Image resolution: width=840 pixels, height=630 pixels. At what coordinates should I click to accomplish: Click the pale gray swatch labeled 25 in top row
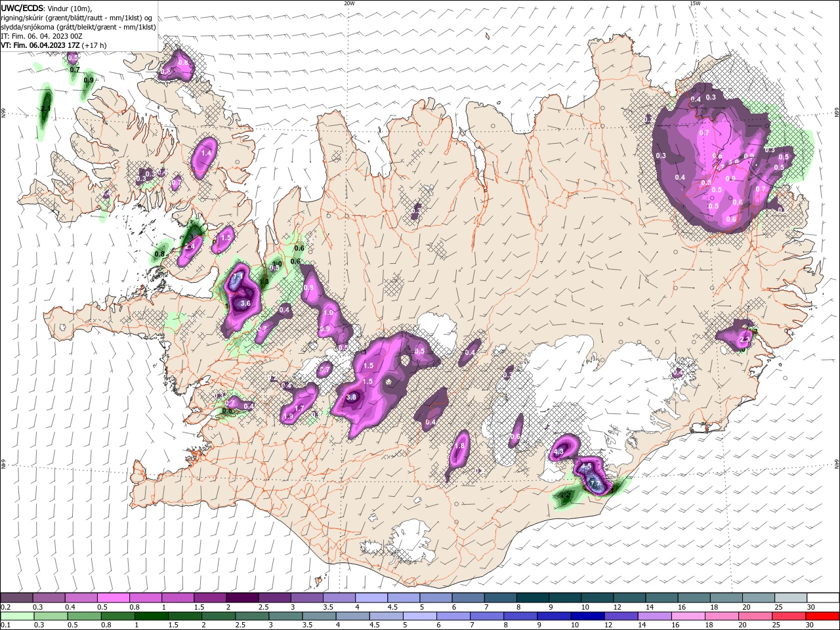[x=790, y=598]
